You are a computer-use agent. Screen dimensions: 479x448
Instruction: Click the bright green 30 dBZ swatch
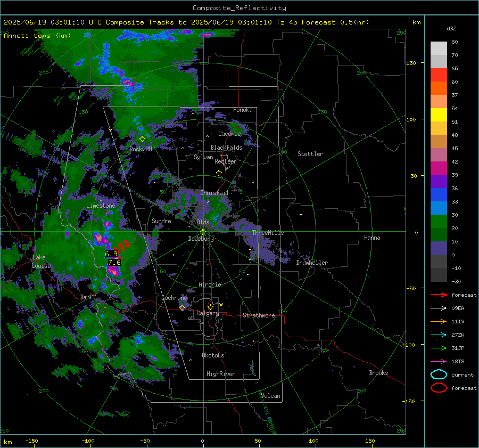click(439, 221)
